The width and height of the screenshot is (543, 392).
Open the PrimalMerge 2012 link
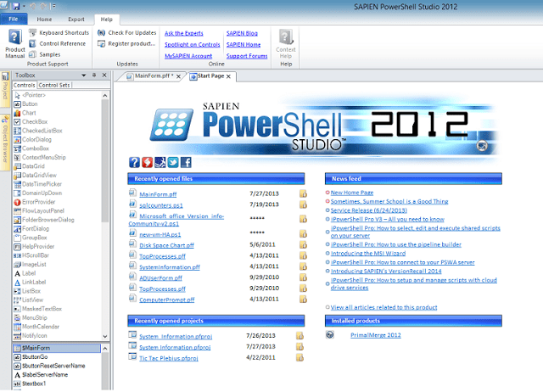pyautogui.click(x=376, y=335)
